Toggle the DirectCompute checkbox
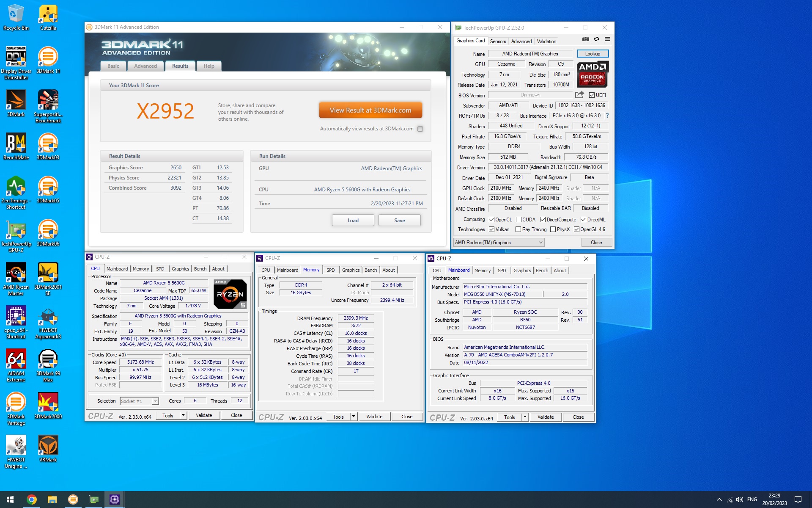 coord(543,220)
